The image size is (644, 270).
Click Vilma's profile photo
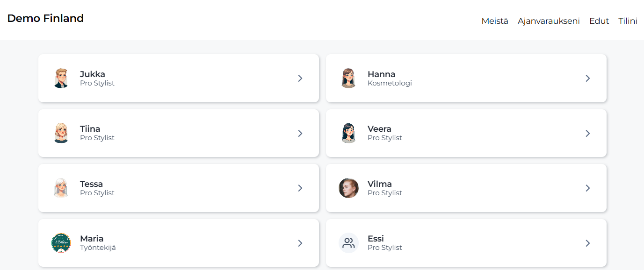pos(348,188)
